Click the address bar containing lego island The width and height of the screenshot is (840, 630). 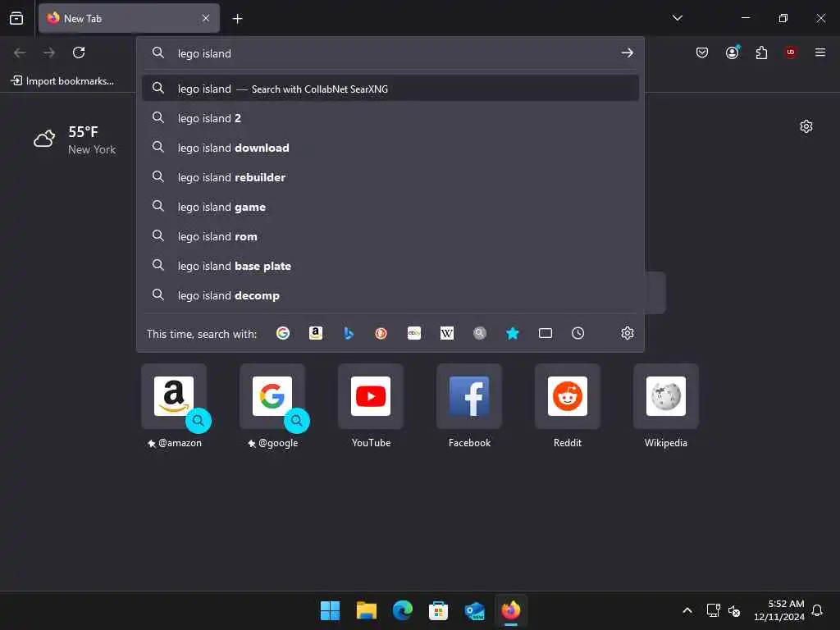click(x=390, y=53)
